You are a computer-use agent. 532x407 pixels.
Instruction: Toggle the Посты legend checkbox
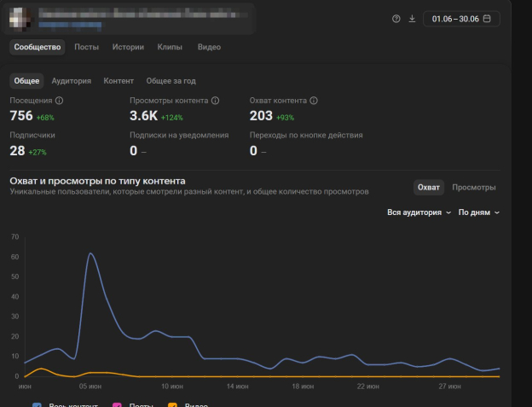118,404
